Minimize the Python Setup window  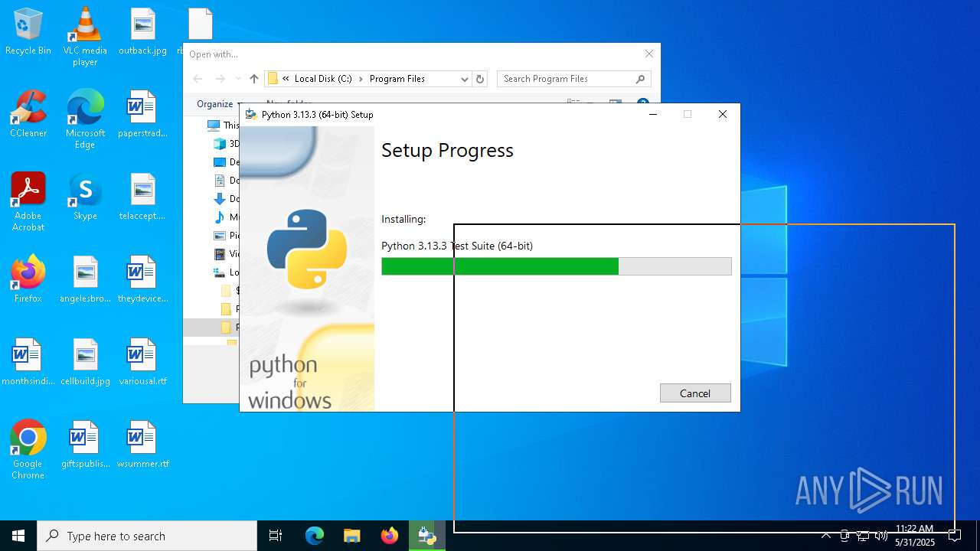[x=653, y=114]
